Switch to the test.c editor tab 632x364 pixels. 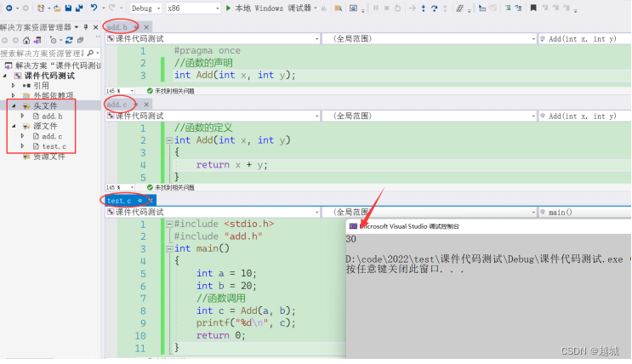[x=119, y=201]
